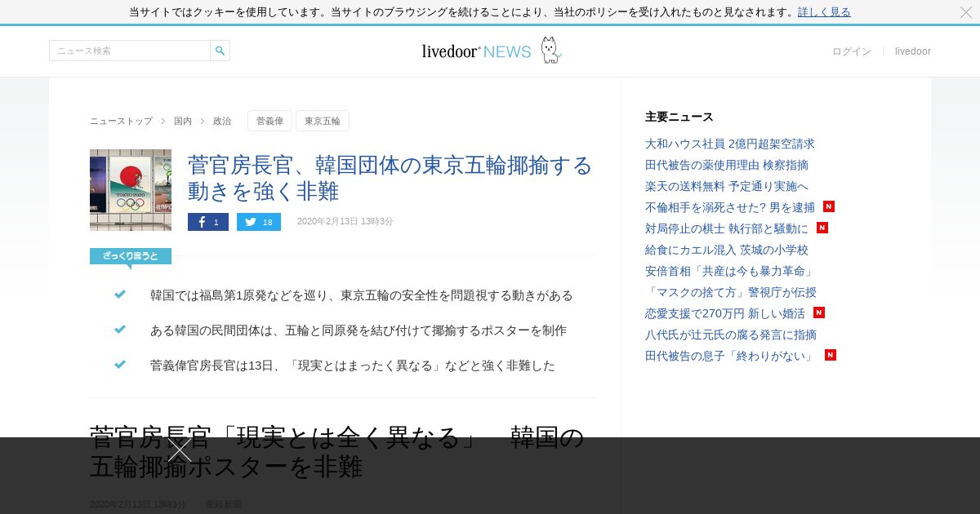Close the cookie notice banner
This screenshot has width=980, height=514.
(x=966, y=12)
